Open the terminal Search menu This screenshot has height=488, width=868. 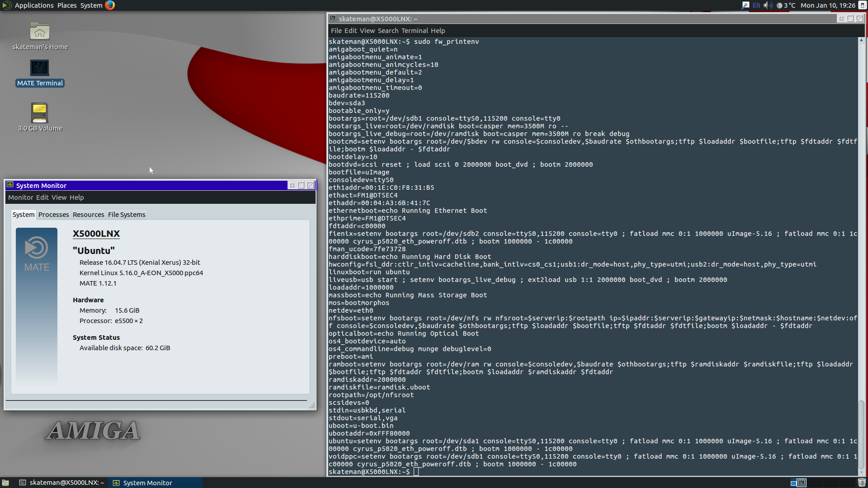point(388,31)
